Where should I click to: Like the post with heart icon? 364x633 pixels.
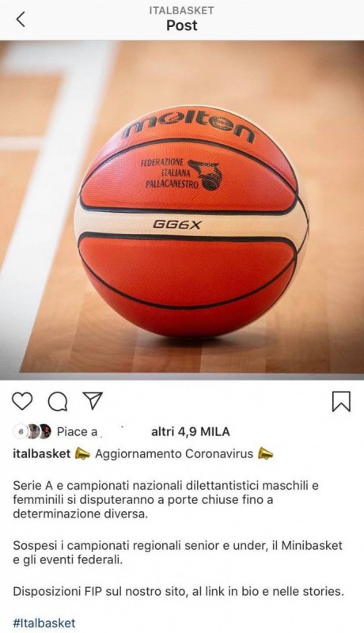pos(22,401)
